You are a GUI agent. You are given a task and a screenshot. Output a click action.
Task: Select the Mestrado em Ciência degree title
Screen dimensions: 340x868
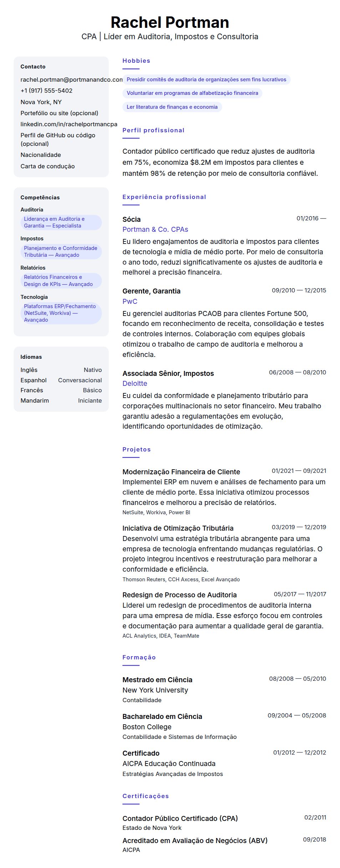157,680
